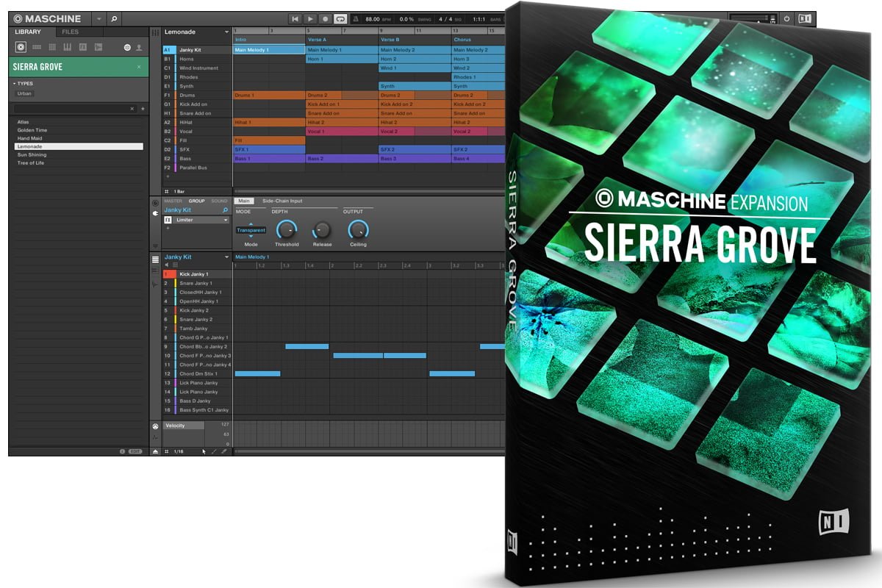Switch to the FILES tab
This screenshot has height=588, width=882.
click(70, 32)
